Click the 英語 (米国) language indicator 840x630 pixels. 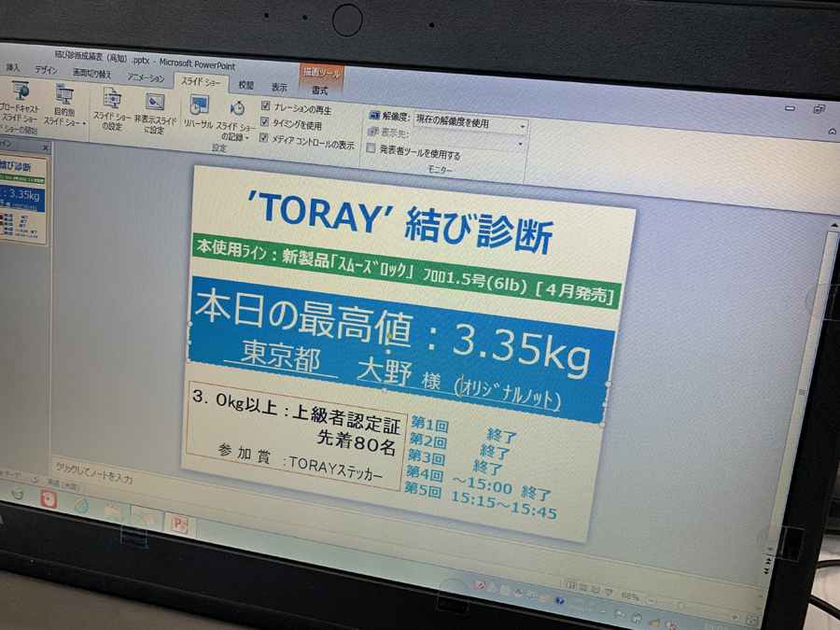63,485
